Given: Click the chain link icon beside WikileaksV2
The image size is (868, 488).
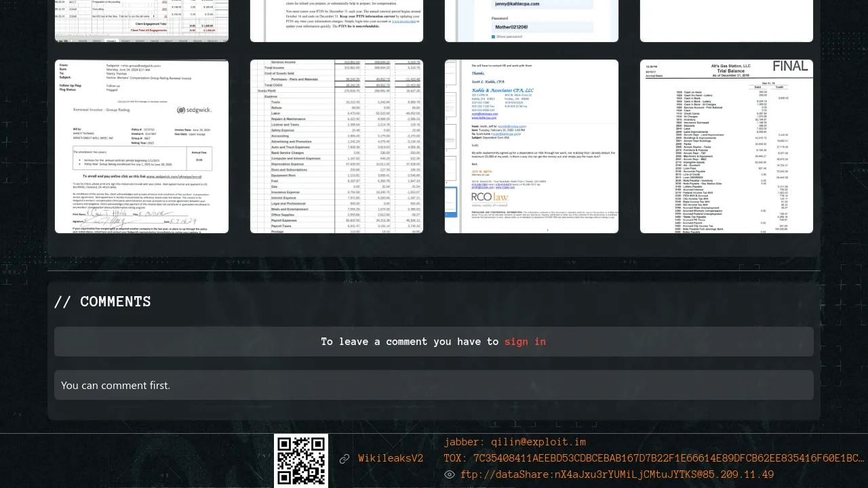Looking at the screenshot, I should tap(344, 459).
